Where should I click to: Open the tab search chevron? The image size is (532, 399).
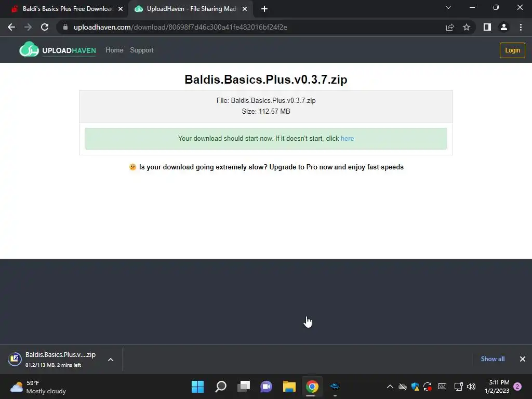pos(448,7)
